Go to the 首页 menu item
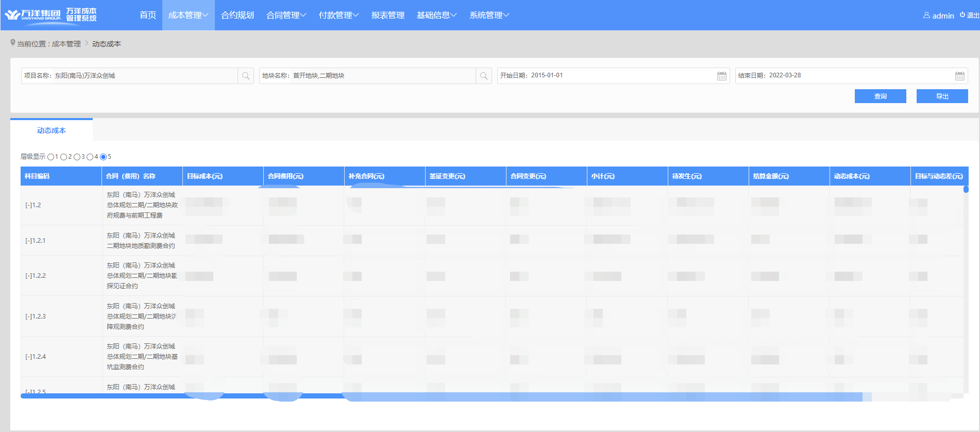This screenshot has height=432, width=980. coord(148,15)
